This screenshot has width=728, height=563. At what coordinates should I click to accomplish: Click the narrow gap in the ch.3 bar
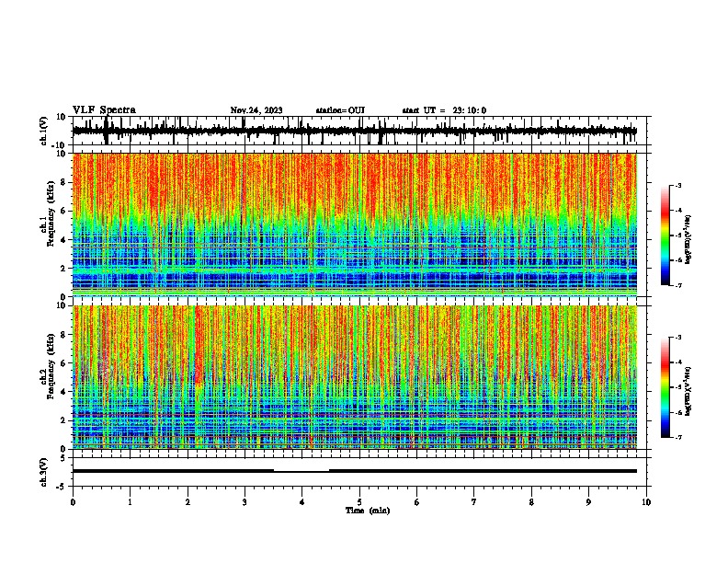tap(301, 472)
